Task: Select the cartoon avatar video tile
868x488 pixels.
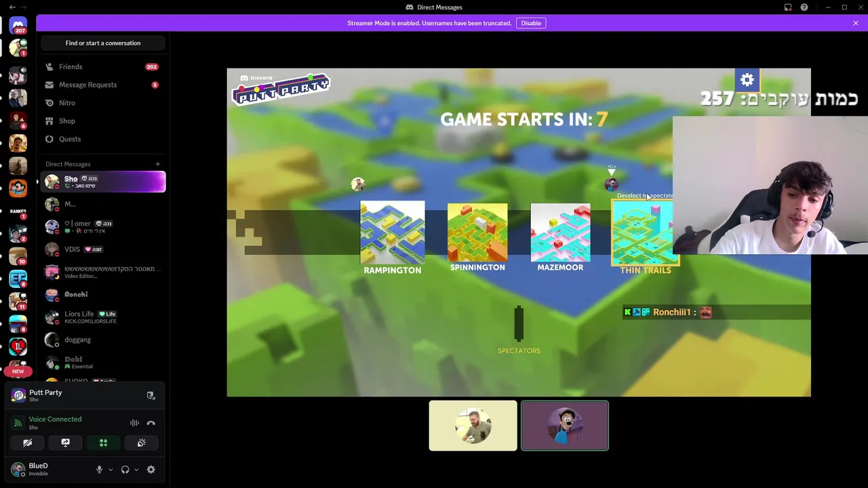Action: coord(565,426)
